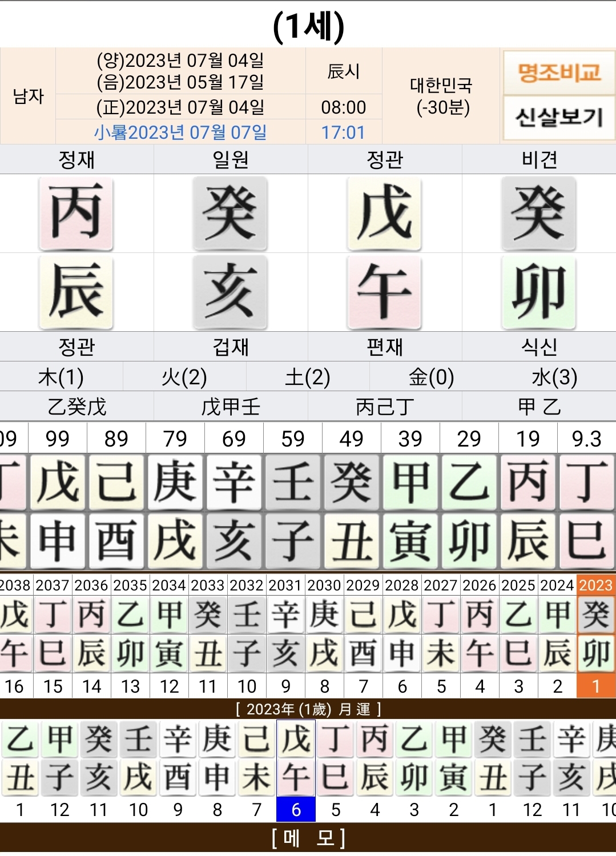
Task: Tap the 辰시 birth hour cell
Action: (x=344, y=71)
